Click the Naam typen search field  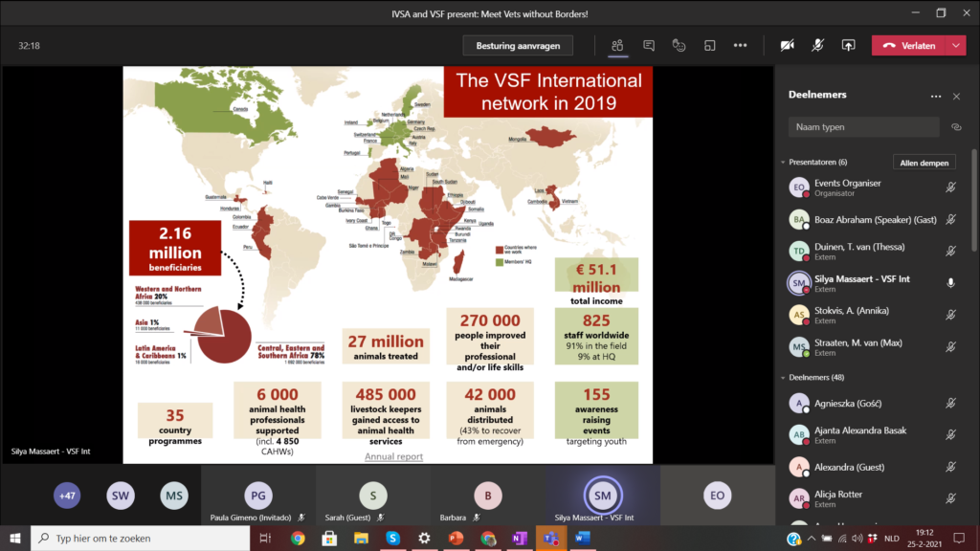click(863, 127)
